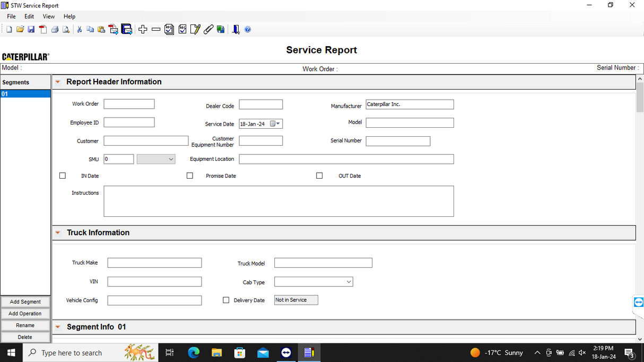Click the Print icon in toolbar

point(55,30)
